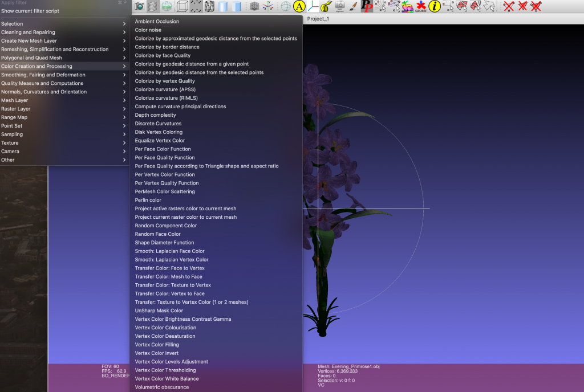Screen dimensions: 584x392
Task: Select the flat-shaded cylinder render icon
Action: [x=237, y=6]
